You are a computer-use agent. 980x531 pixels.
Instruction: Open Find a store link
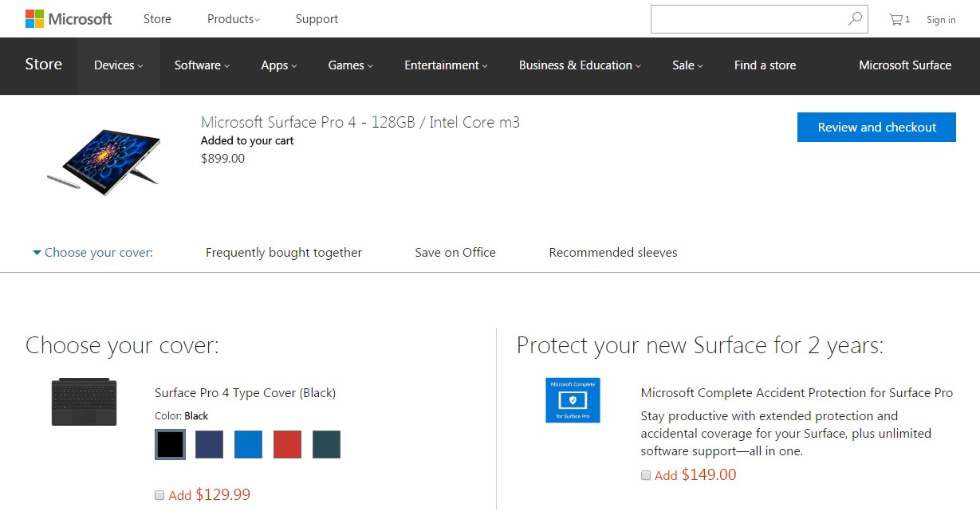(x=765, y=65)
